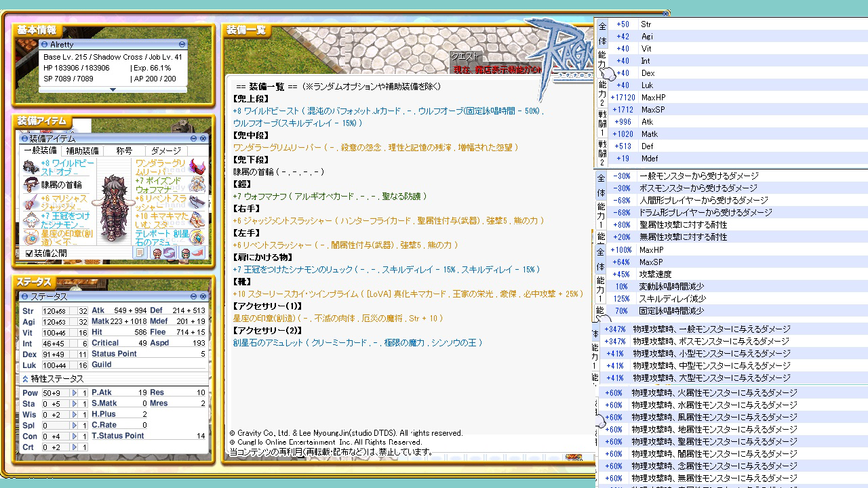
Task: Switch to the 補助装備 tab
Action: 82,150
